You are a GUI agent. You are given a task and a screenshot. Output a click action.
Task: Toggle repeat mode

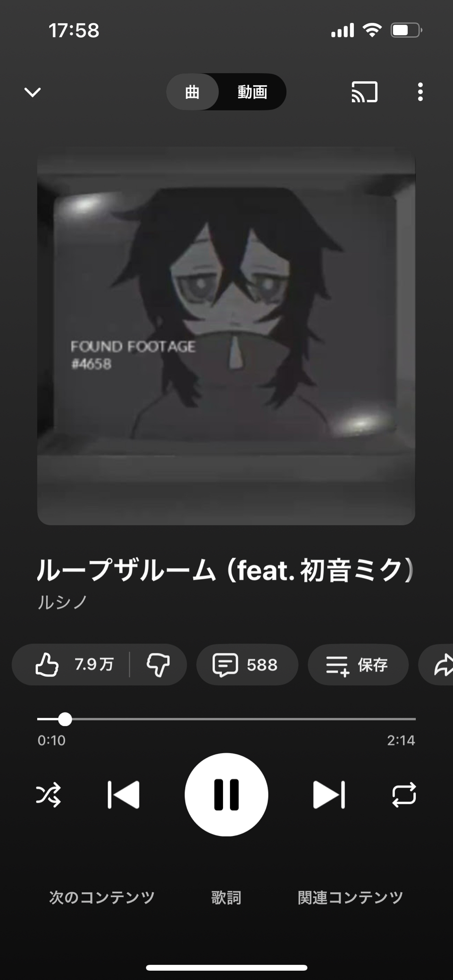(404, 794)
